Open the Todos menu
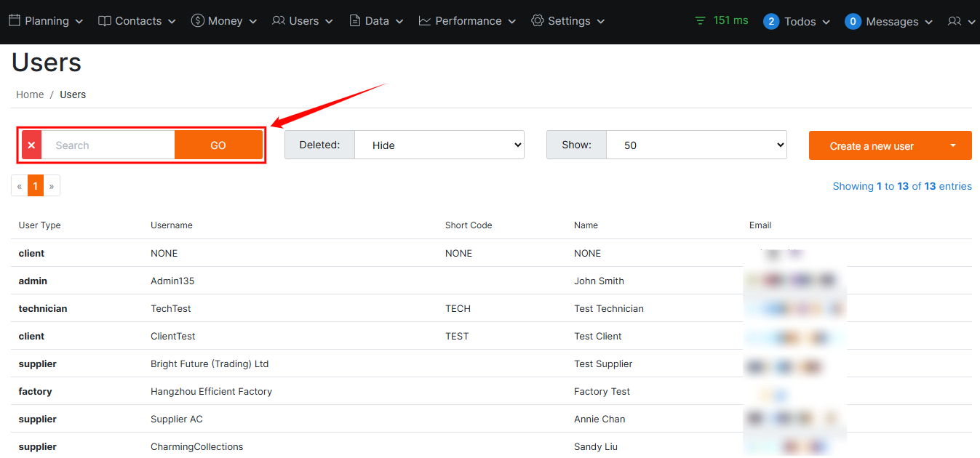Screen dimensions: 980x458 797,22
